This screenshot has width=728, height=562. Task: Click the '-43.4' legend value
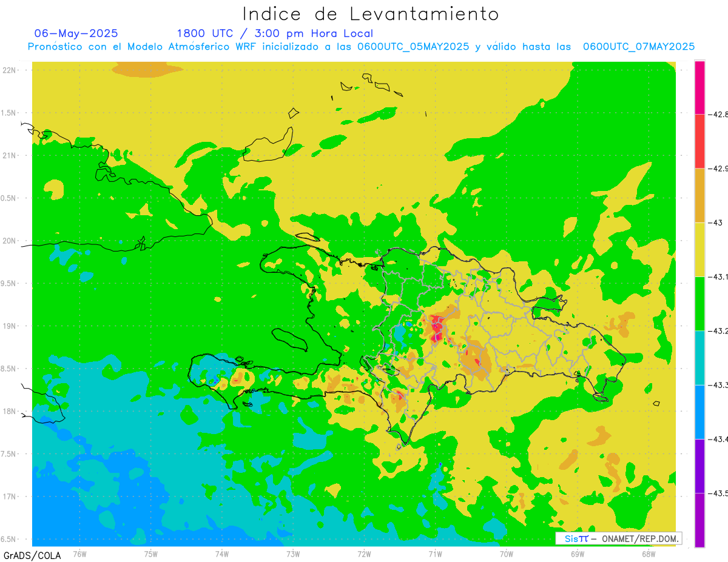pos(718,439)
